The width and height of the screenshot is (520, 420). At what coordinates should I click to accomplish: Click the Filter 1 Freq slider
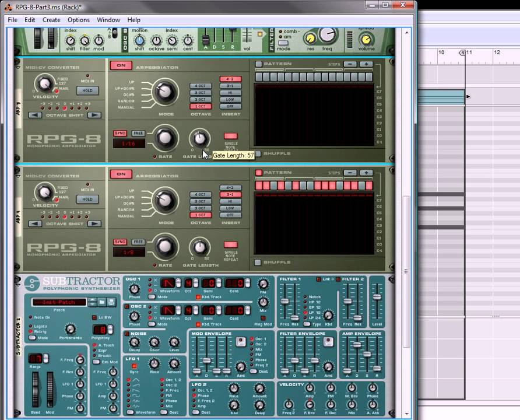(x=284, y=301)
